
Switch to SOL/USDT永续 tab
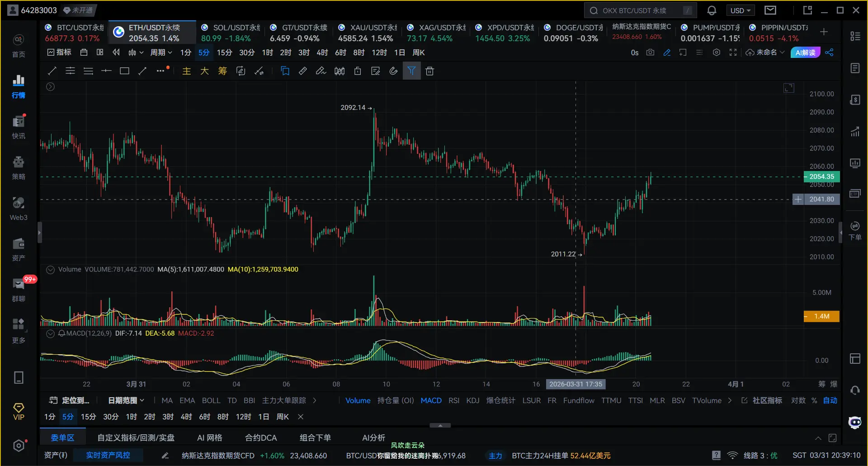pos(231,33)
